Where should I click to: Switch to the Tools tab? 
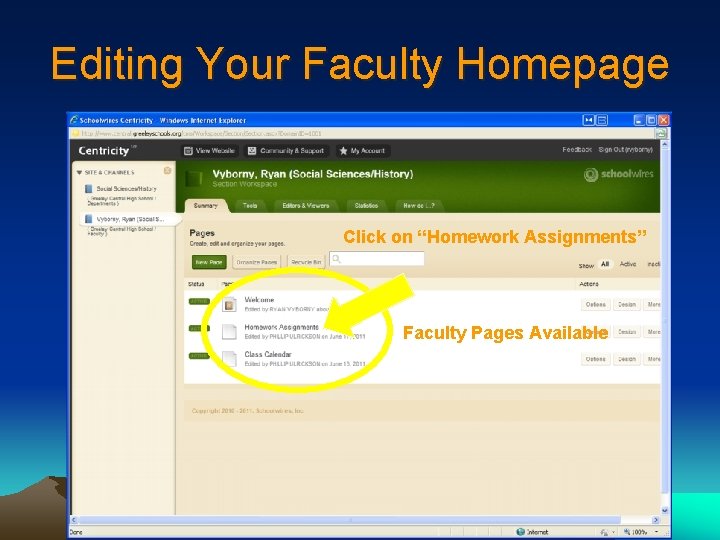click(x=250, y=206)
